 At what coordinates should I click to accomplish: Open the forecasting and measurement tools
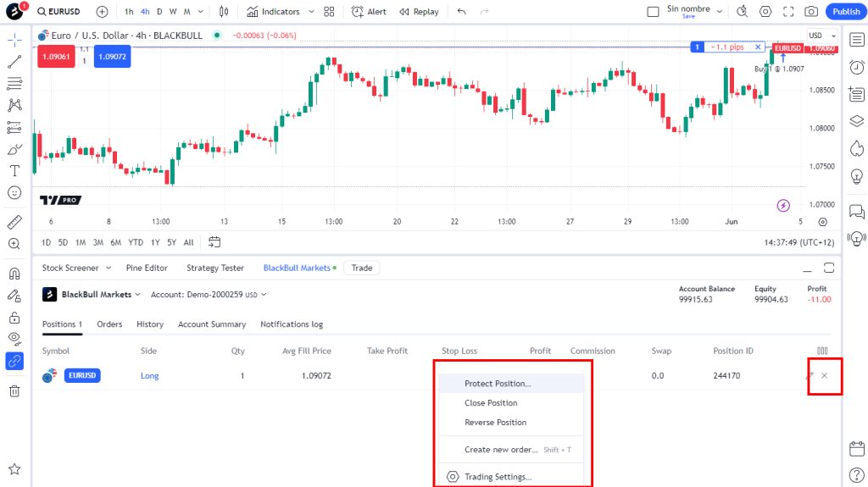pos(14,127)
